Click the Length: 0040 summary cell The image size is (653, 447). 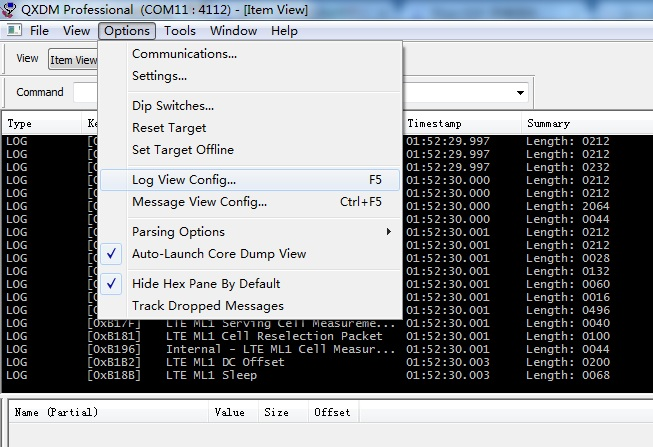(x=568, y=323)
